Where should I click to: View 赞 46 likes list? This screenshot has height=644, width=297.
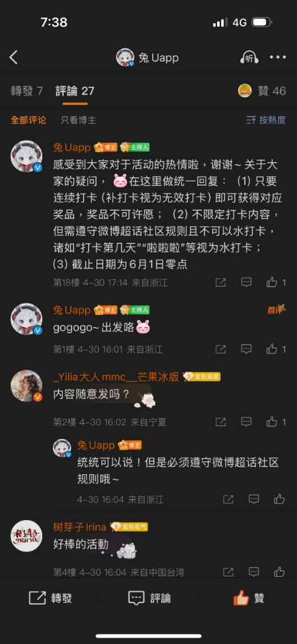pyautogui.click(x=262, y=91)
